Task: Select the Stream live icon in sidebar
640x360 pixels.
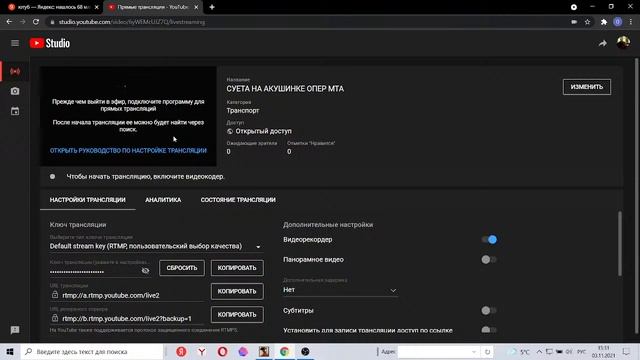Action: pyautogui.click(x=15, y=71)
